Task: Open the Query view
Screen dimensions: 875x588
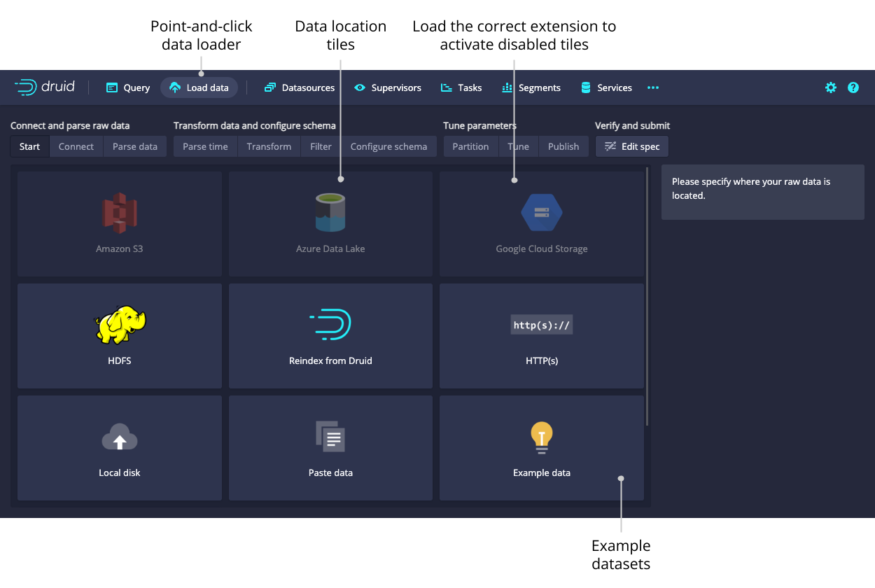Action: [x=128, y=87]
